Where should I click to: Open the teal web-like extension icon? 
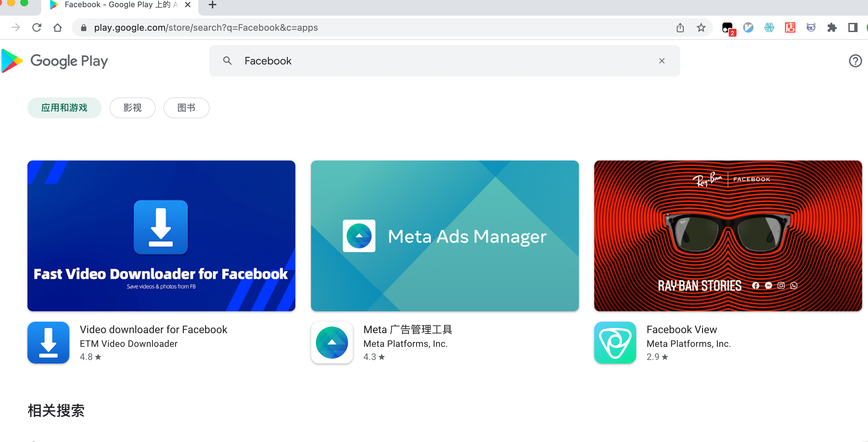pos(769,27)
